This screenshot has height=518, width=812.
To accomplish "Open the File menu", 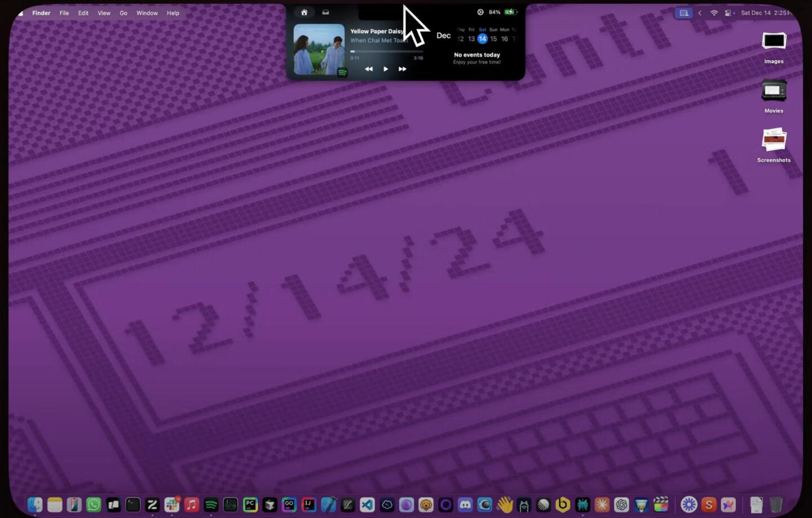I will pyautogui.click(x=64, y=13).
